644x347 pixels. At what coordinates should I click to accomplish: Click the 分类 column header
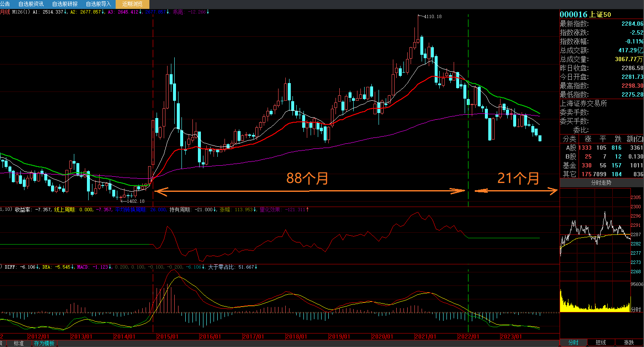point(569,139)
